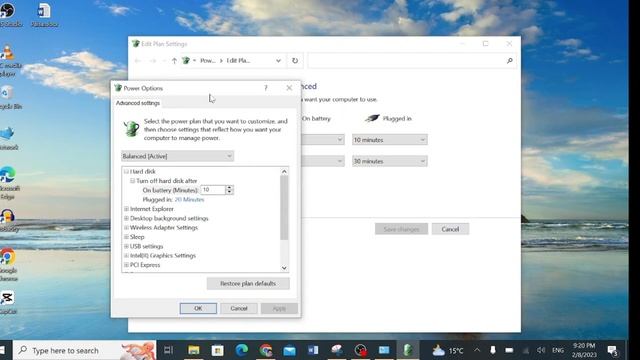Viewport: 640px width, 360px height.
Task: Click the Back arrow in Edit Plan Settings
Action: (x=138, y=61)
